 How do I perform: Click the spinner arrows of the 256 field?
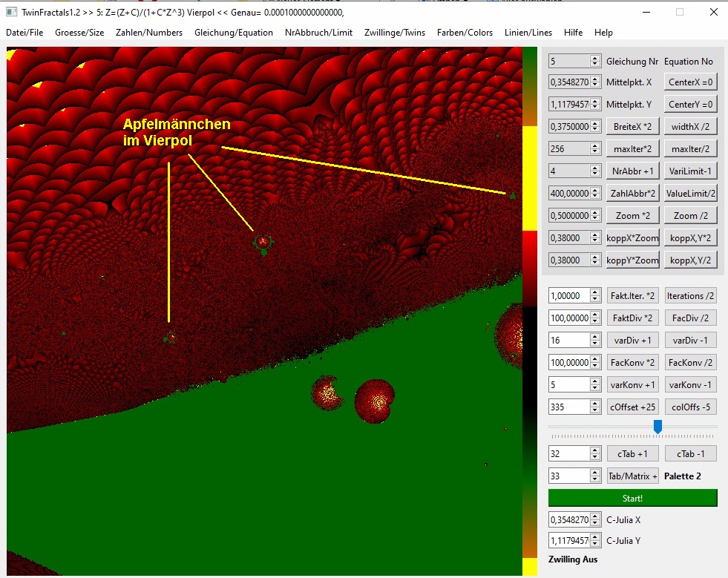pyautogui.click(x=594, y=149)
